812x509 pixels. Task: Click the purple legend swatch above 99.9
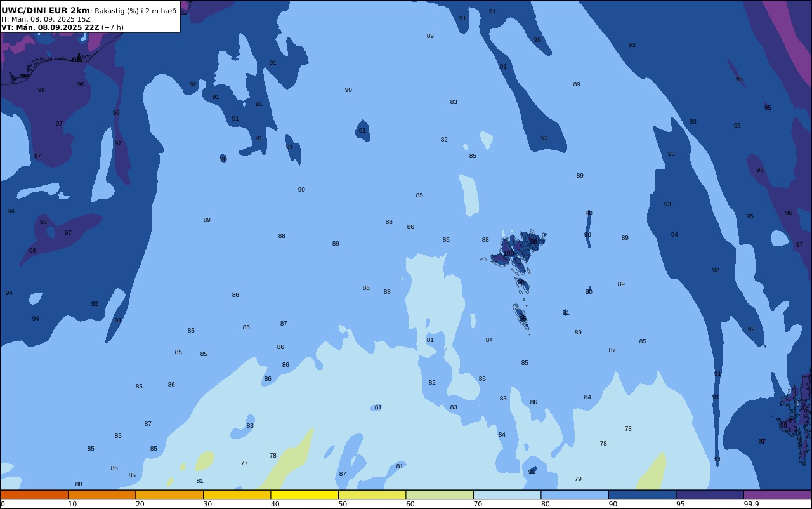[x=777, y=494]
